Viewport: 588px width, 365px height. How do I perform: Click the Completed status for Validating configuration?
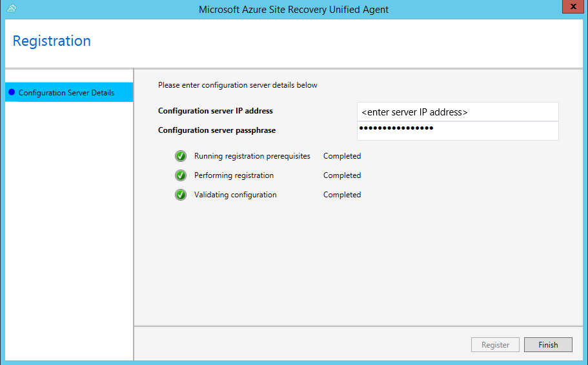342,195
